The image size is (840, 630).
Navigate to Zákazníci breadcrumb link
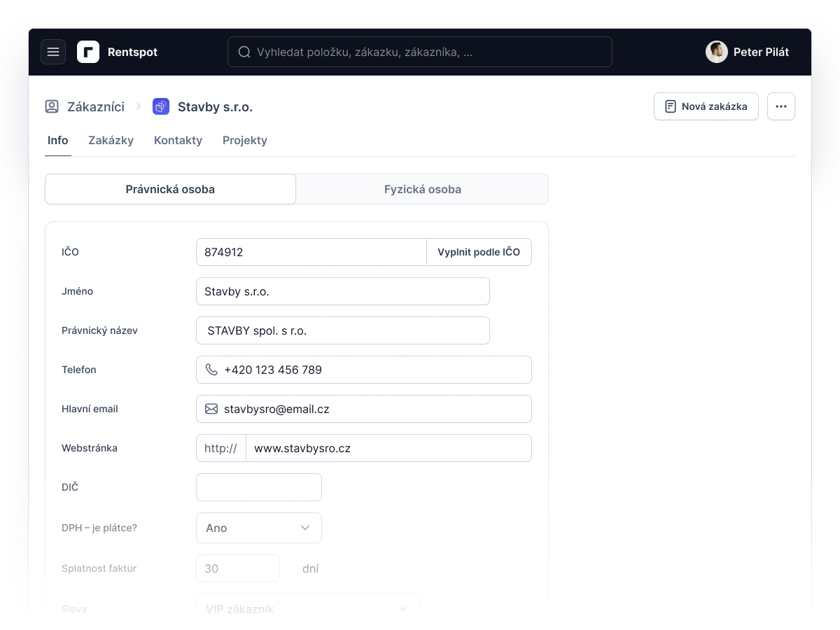pyautogui.click(x=96, y=106)
